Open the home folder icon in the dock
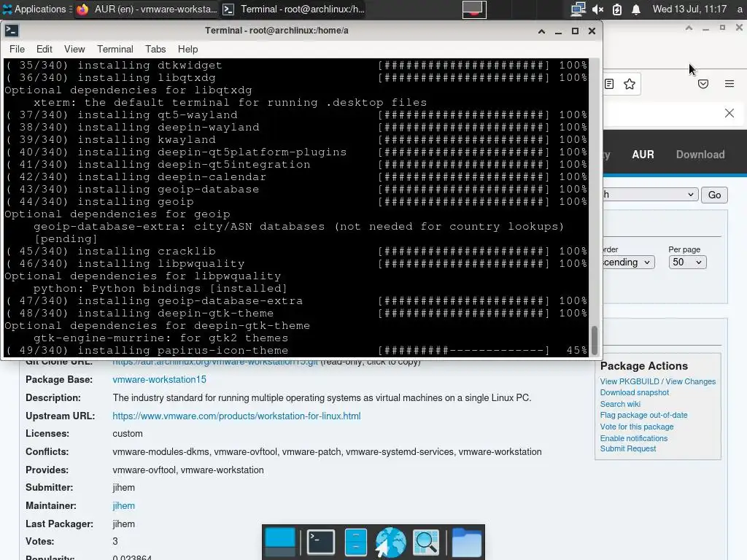Image resolution: width=747 pixels, height=560 pixels. [x=466, y=542]
